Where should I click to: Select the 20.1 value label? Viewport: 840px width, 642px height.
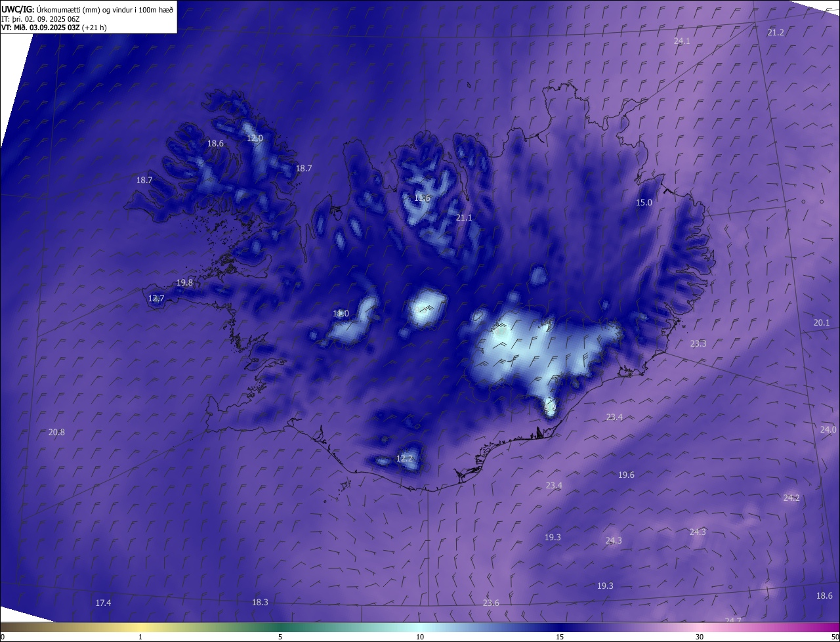pyautogui.click(x=822, y=322)
